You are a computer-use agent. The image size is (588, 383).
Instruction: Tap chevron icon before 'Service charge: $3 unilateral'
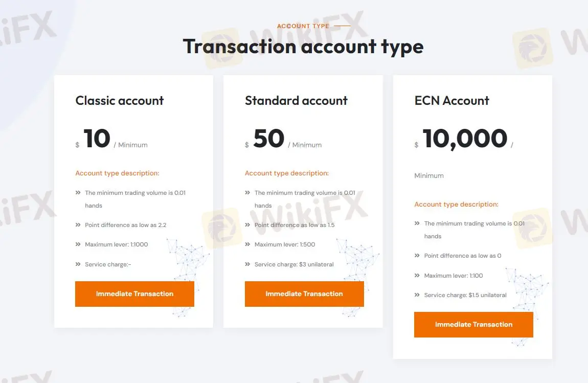point(248,264)
